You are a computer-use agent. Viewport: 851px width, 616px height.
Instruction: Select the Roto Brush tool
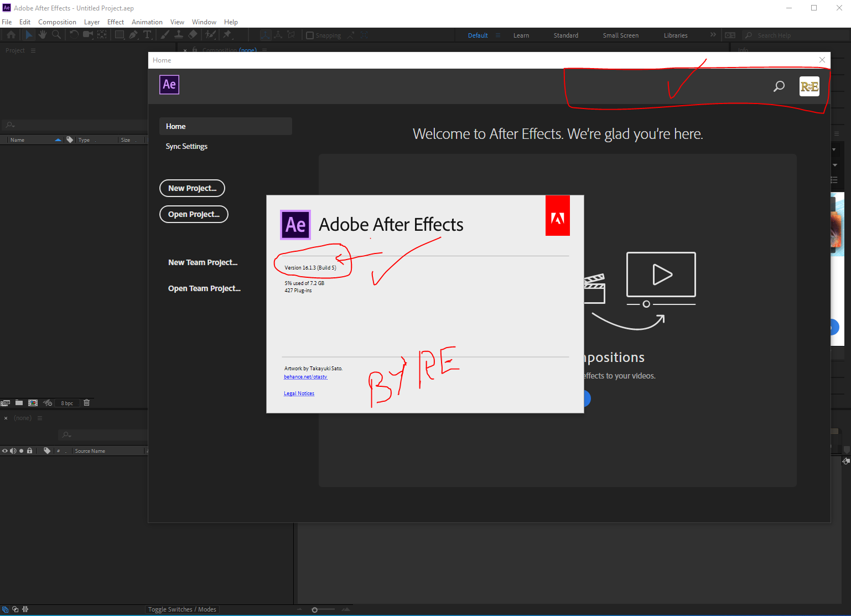click(210, 35)
